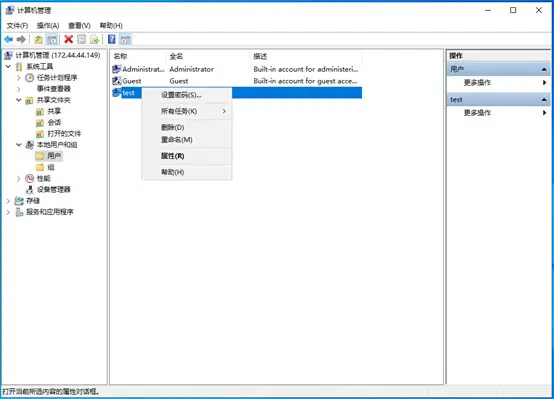Screen dimensions: 554x399
Task: Click the red X delete toolbar icon
Action: coord(69,40)
